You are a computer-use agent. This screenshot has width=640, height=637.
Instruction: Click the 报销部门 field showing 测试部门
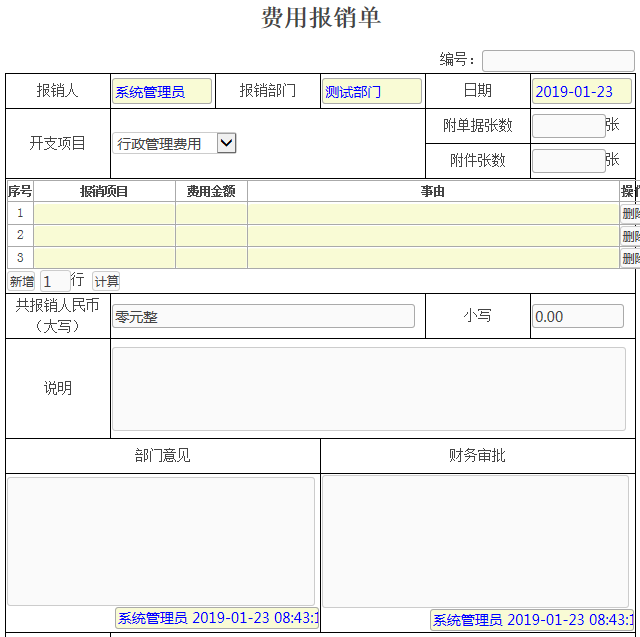[x=372, y=91]
